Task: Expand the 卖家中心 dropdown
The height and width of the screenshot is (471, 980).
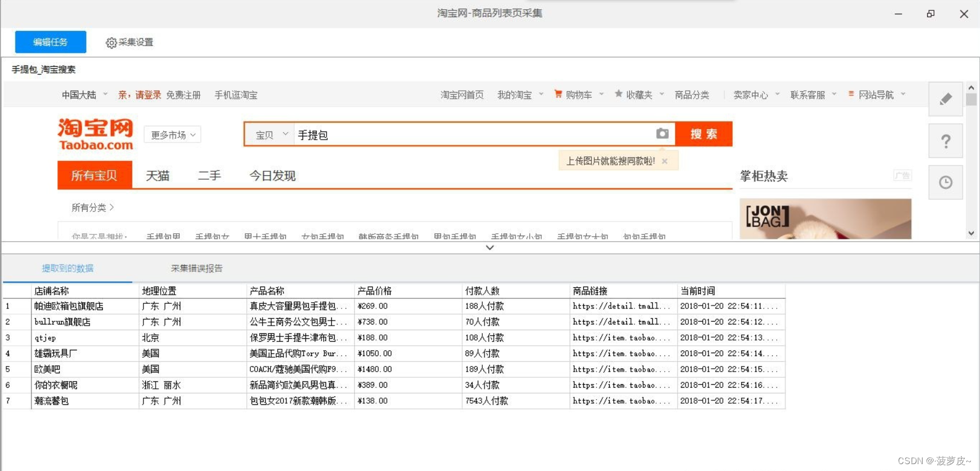Action: coord(777,94)
